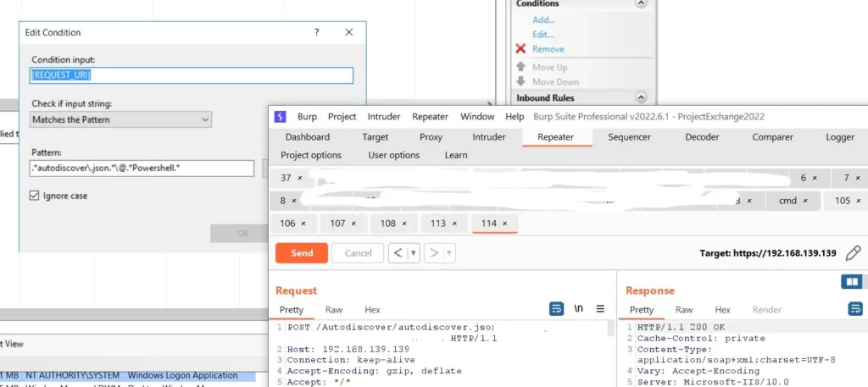Click the Pattern text field
The height and width of the screenshot is (387, 868).
[x=142, y=168]
